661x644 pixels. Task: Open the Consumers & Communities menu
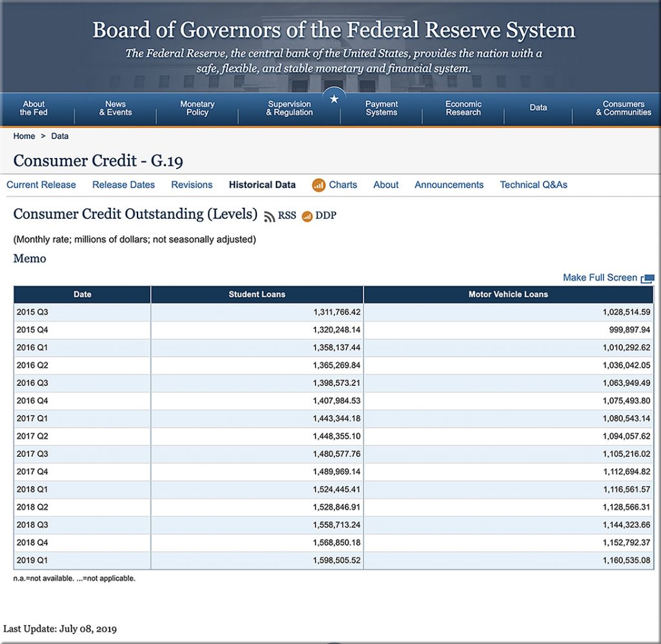[624, 108]
